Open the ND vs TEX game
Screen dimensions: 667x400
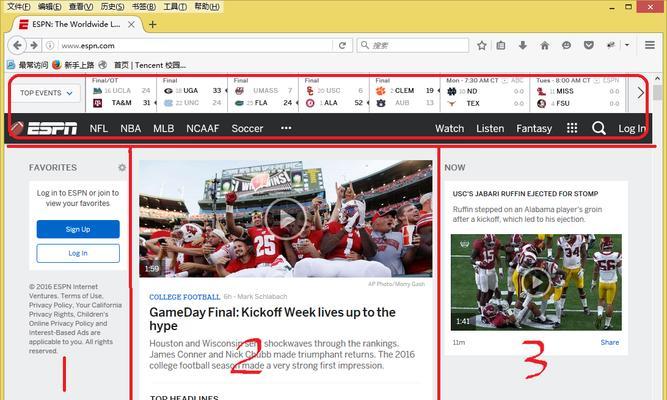[485, 93]
